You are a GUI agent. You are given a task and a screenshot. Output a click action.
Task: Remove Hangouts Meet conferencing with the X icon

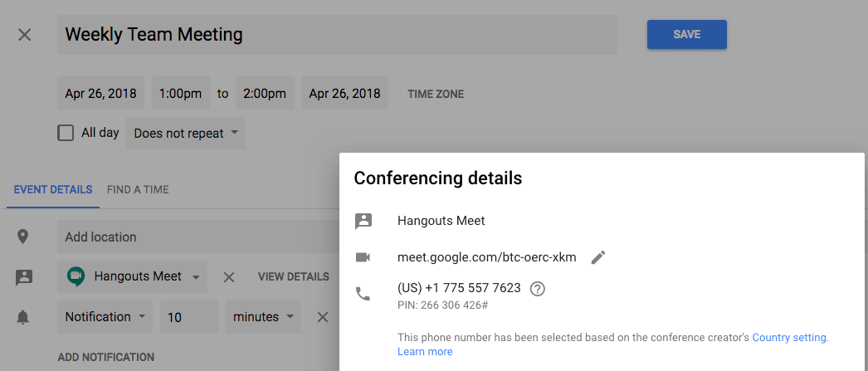click(229, 277)
